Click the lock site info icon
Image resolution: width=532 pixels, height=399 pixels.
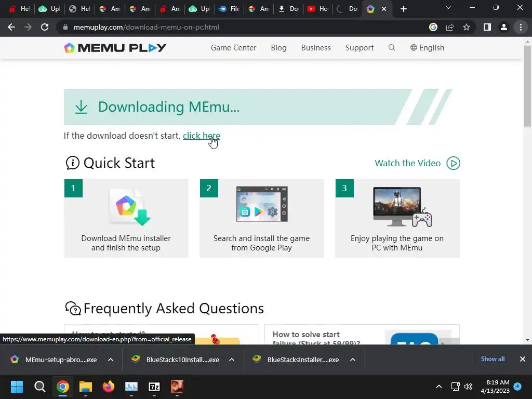pos(65,27)
